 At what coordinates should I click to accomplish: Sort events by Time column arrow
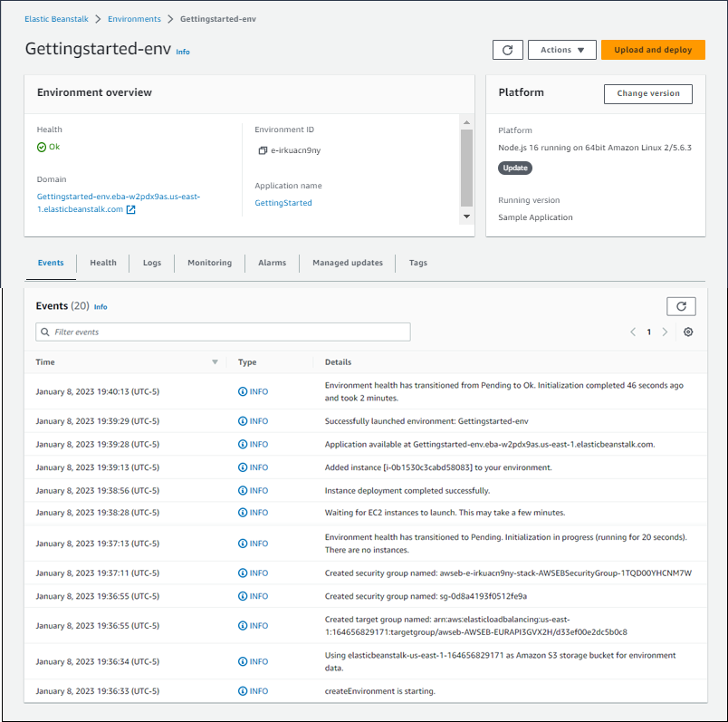(x=215, y=362)
